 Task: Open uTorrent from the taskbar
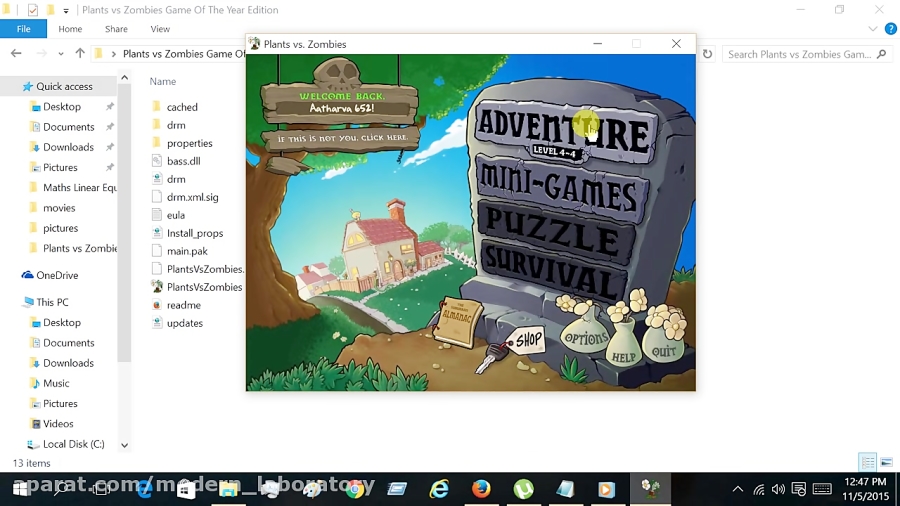click(523, 489)
